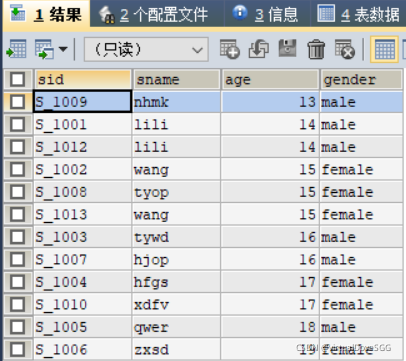Viewport: 406px width, 361px height.
Task: Click the delete row trash icon
Action: (316, 49)
